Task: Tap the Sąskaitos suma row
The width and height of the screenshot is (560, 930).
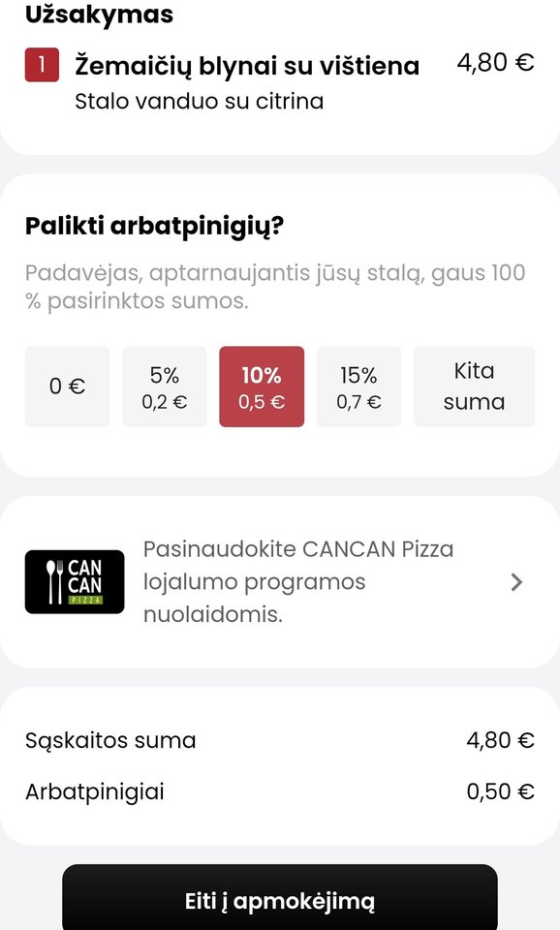Action: [280, 740]
